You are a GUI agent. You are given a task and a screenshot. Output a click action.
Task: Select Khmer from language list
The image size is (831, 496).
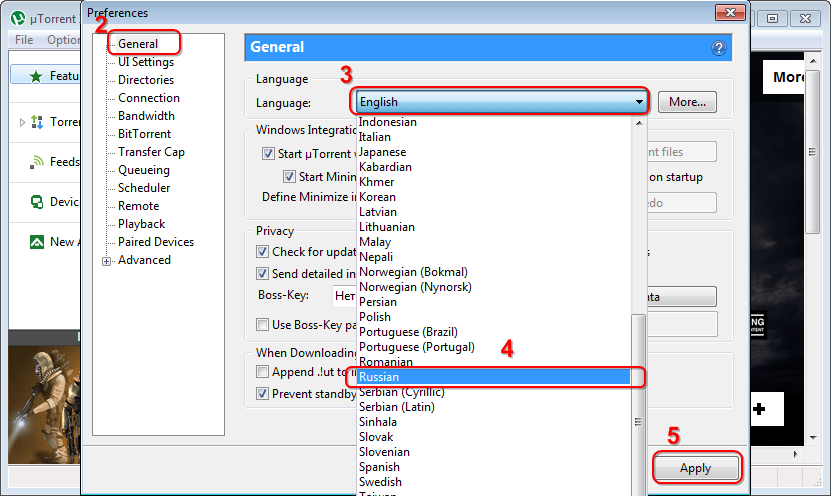coord(494,182)
